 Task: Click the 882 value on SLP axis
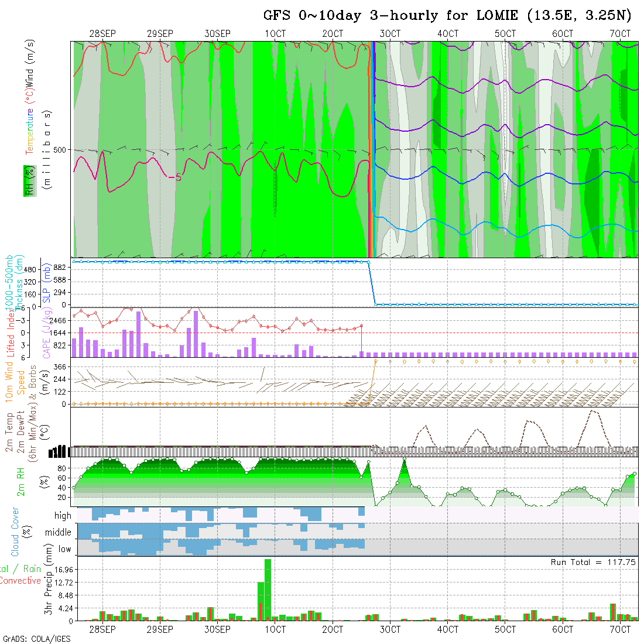[59, 268]
